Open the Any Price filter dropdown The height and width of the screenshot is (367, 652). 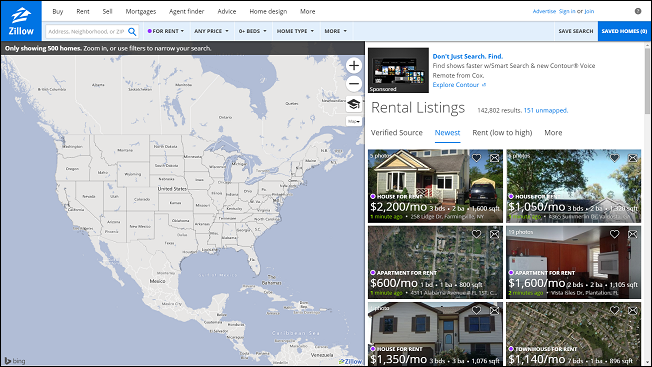211,31
